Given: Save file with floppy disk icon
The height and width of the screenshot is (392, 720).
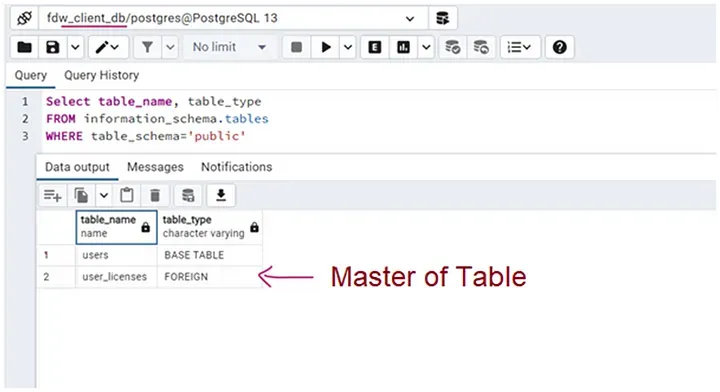Looking at the screenshot, I should 53,47.
